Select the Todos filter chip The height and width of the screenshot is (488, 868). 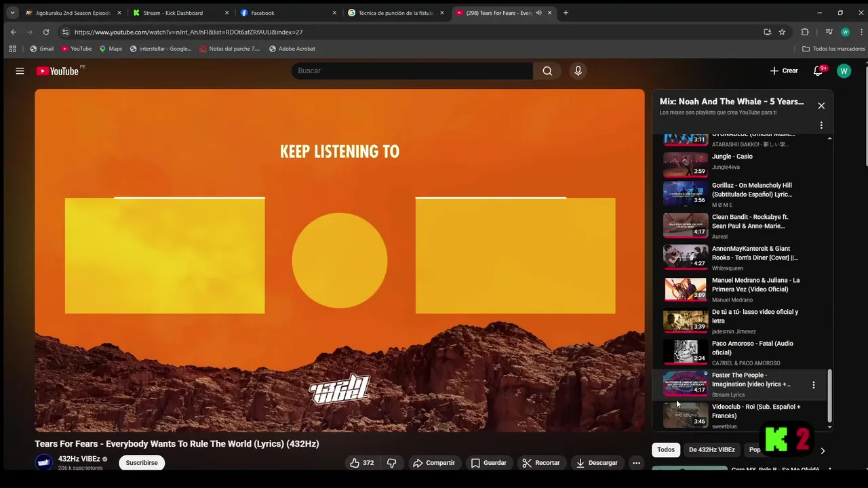pyautogui.click(x=666, y=450)
